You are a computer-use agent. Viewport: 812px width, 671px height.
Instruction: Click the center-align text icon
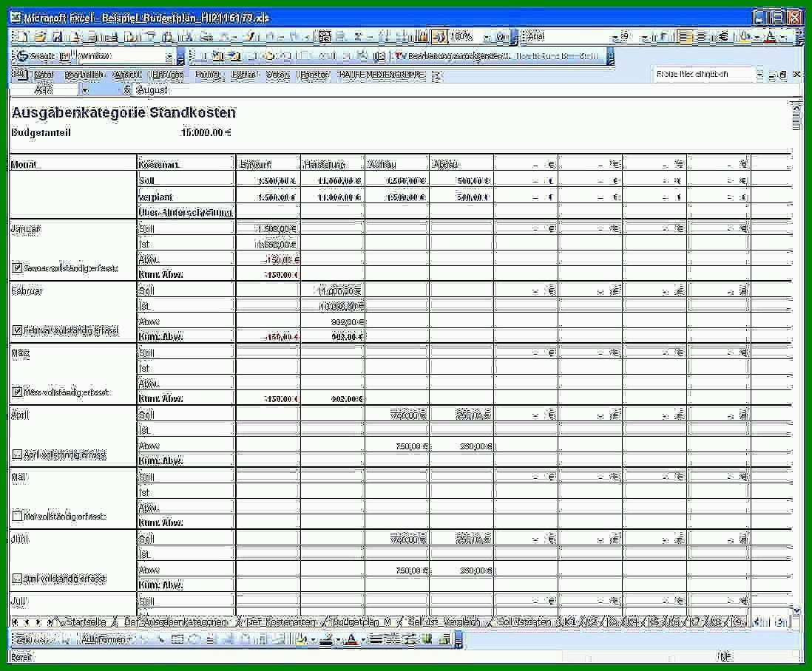coord(701,37)
